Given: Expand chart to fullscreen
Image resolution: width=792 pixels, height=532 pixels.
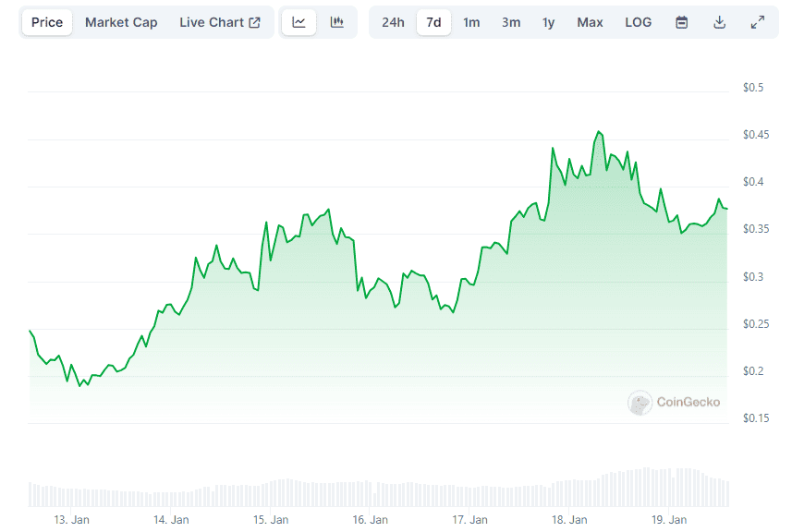Looking at the screenshot, I should (x=758, y=22).
